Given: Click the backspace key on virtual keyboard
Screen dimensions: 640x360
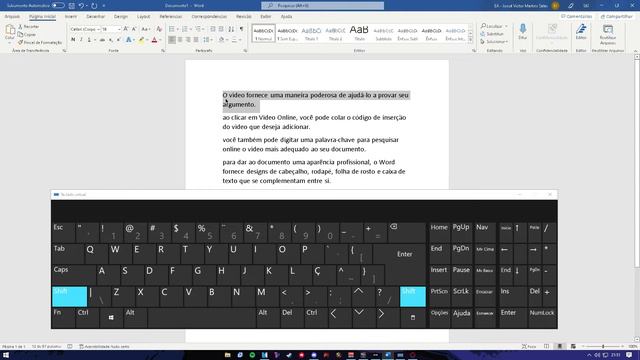Looking at the screenshot, I should point(407,233).
